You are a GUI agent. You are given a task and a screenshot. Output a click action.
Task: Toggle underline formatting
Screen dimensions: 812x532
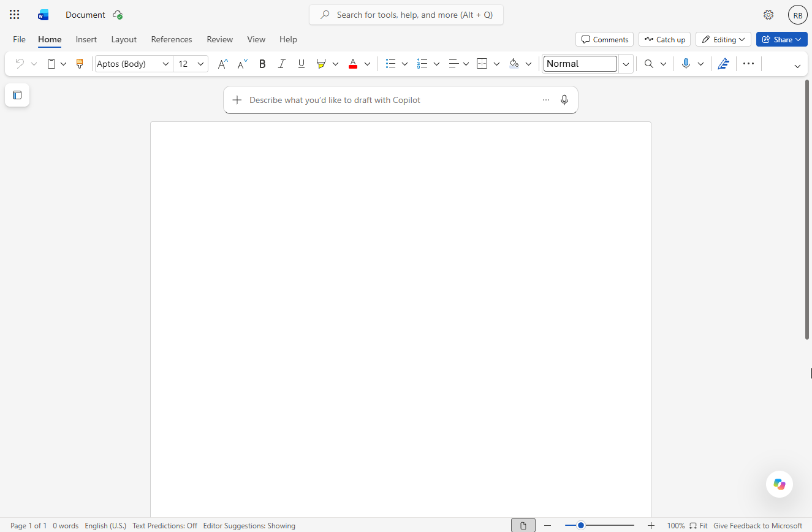click(301, 64)
